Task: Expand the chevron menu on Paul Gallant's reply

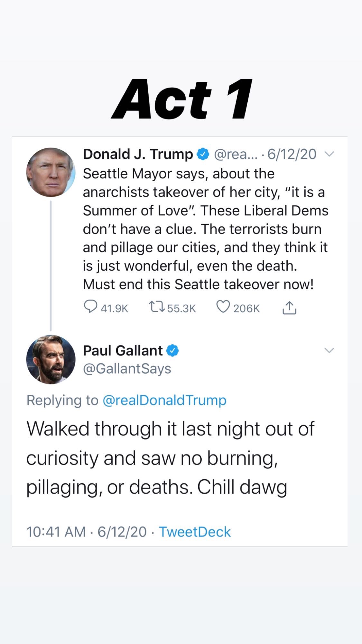Action: (329, 350)
